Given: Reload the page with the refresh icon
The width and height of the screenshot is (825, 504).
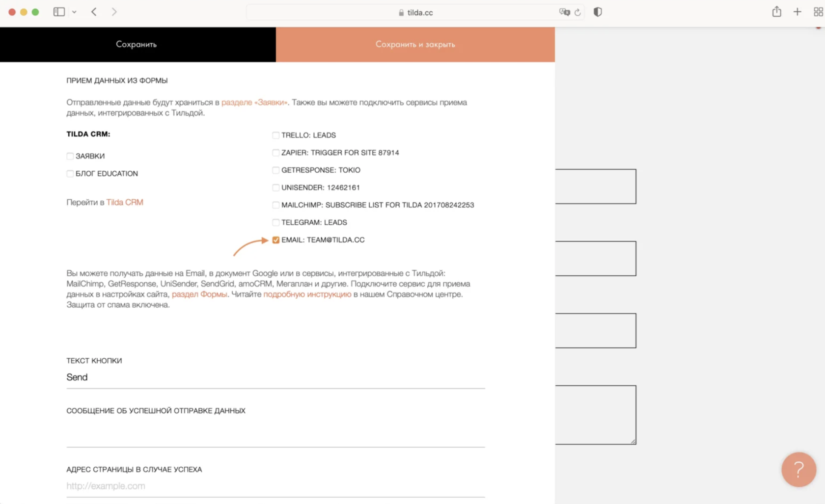Looking at the screenshot, I should (577, 12).
